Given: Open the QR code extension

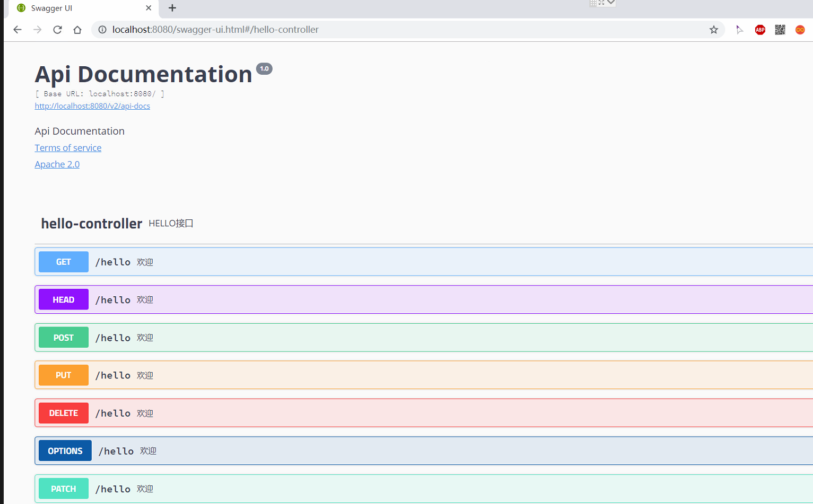Looking at the screenshot, I should (x=780, y=30).
